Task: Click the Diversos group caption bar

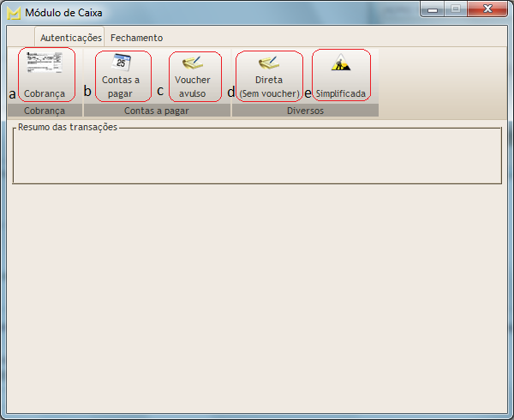Action: [x=305, y=111]
